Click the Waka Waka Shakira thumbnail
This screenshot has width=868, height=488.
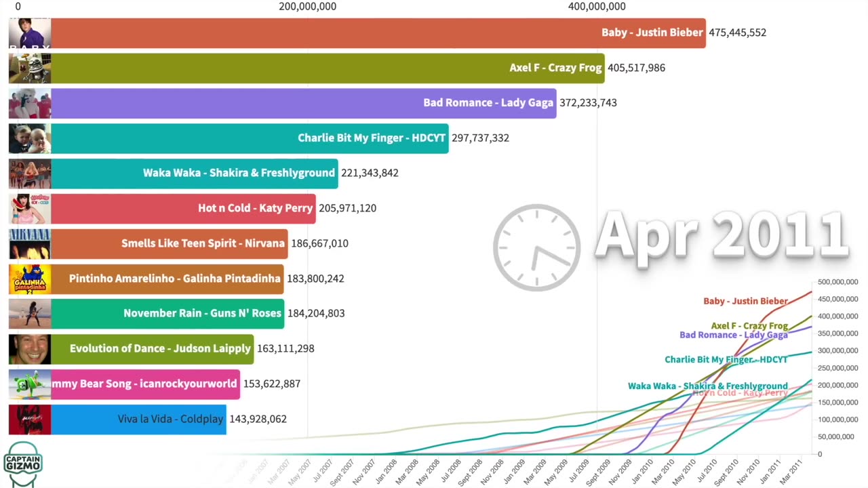30,174
